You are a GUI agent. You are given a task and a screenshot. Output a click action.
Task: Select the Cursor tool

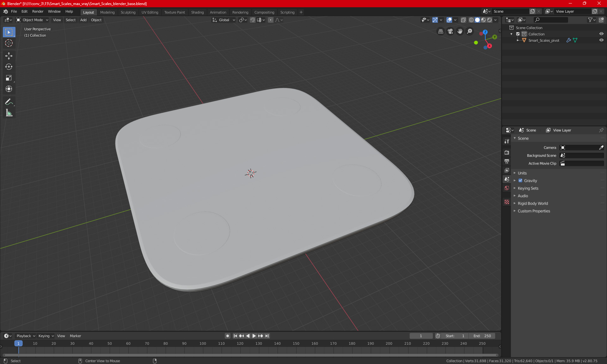point(9,43)
